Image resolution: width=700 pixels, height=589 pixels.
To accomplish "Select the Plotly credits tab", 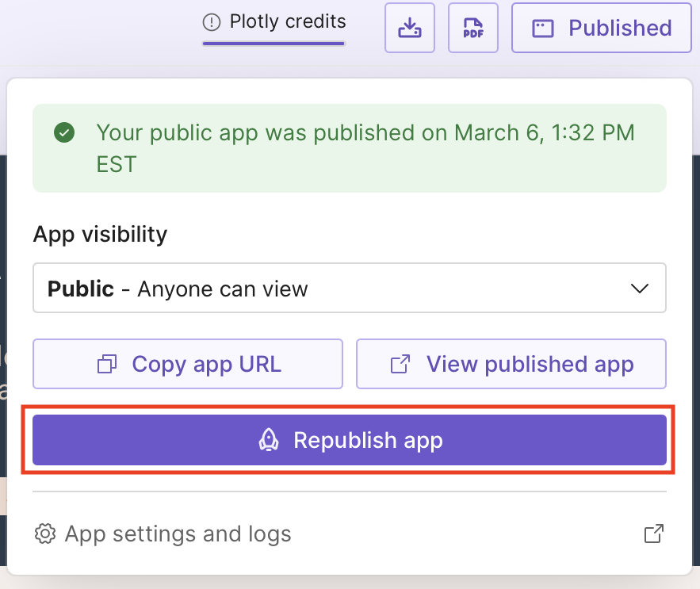I will 273,21.
